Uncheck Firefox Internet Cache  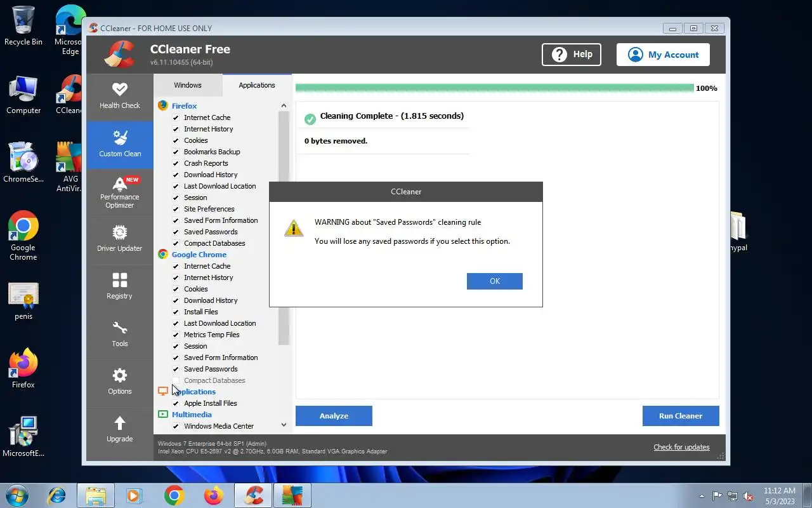pos(176,117)
